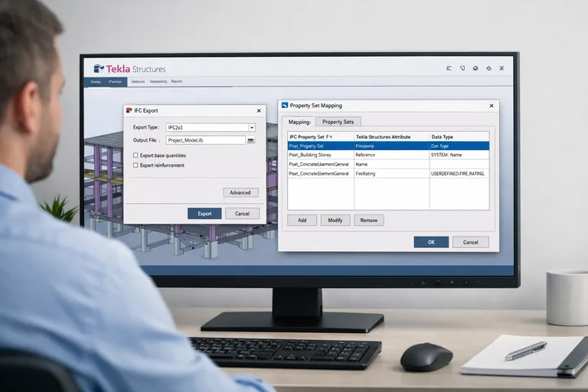Click the IFC Export dialog title icon
The image size is (588, 392).
pyautogui.click(x=129, y=110)
